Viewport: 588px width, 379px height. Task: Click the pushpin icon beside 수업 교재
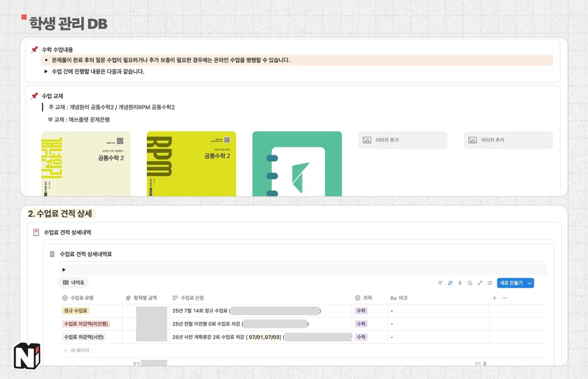pos(35,96)
